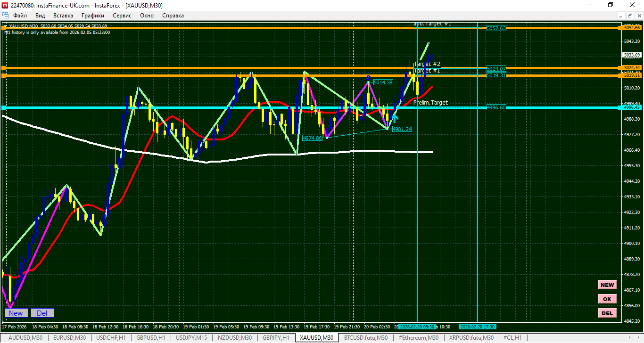Switch to the EURUSD,M30 chart tab
This screenshot has width=644, height=343.
[x=70, y=338]
